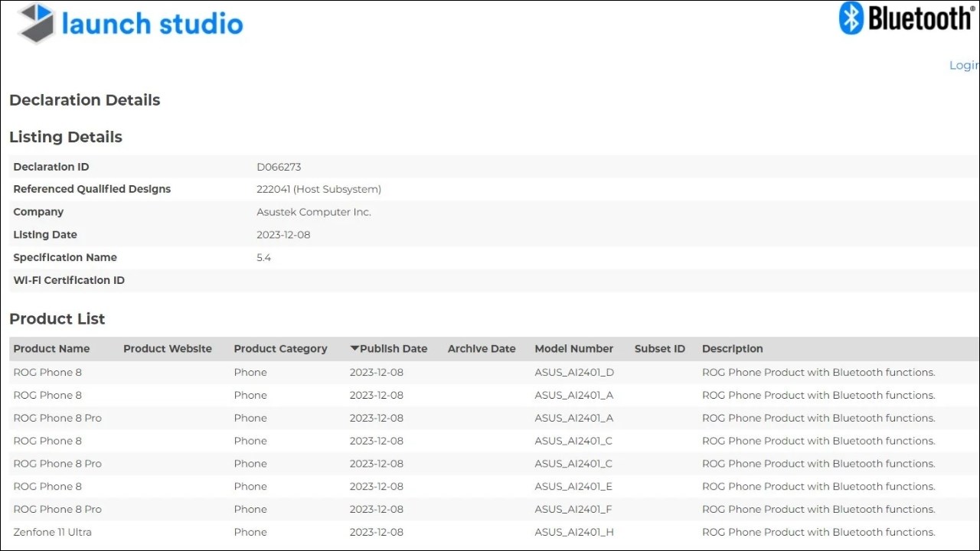The image size is (980, 551).
Task: Click the Publish Date sort arrow
Action: (354, 348)
